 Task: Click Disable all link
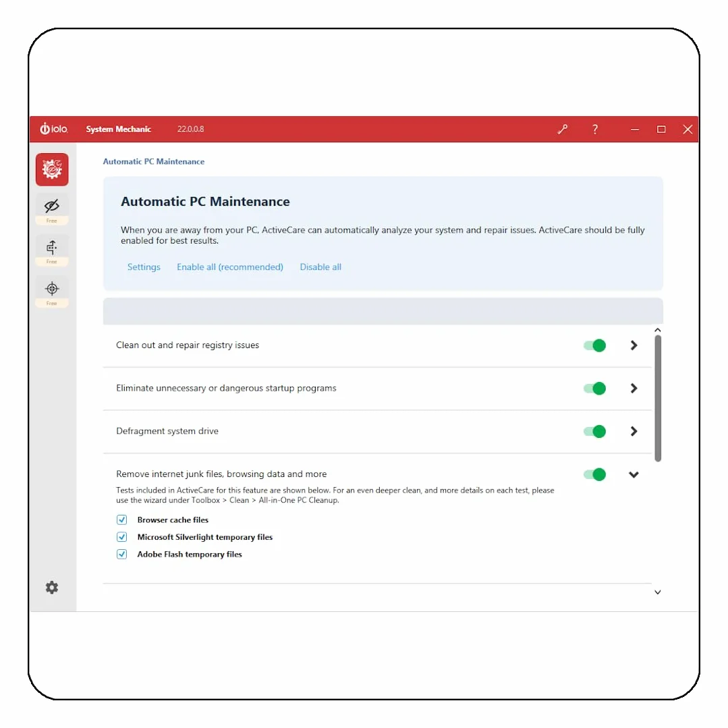click(320, 267)
